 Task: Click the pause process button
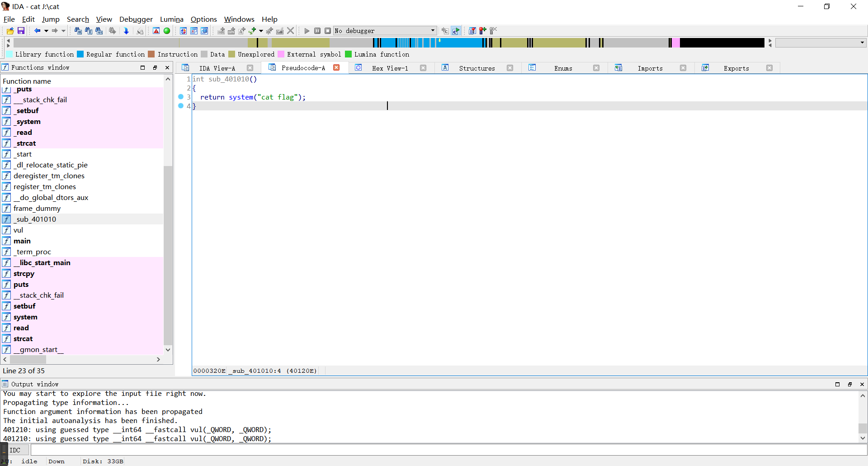[317, 31]
